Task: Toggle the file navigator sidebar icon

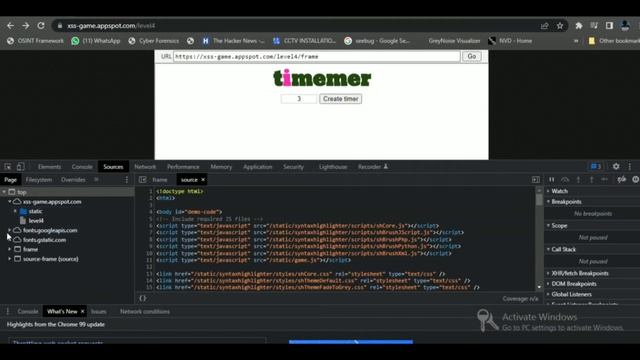Action: (x=142, y=180)
